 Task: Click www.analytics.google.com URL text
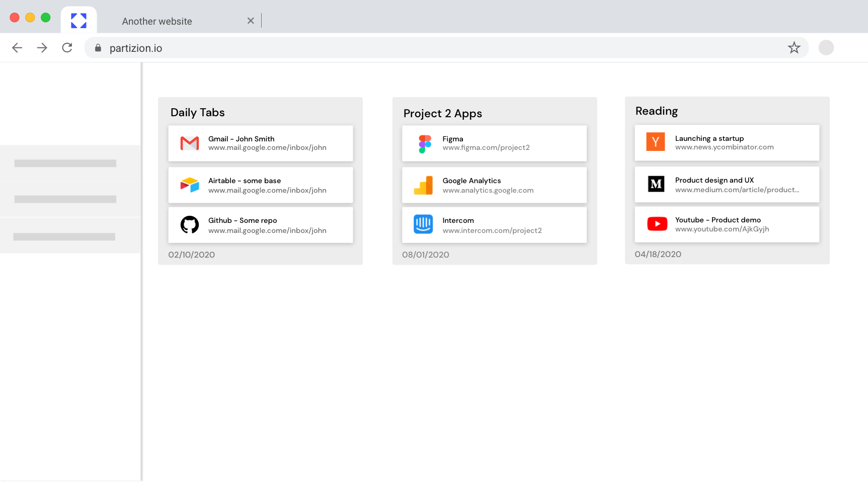pyautogui.click(x=488, y=190)
